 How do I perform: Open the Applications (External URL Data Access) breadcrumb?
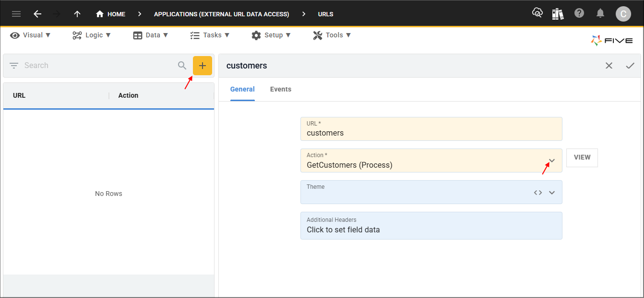(x=221, y=14)
